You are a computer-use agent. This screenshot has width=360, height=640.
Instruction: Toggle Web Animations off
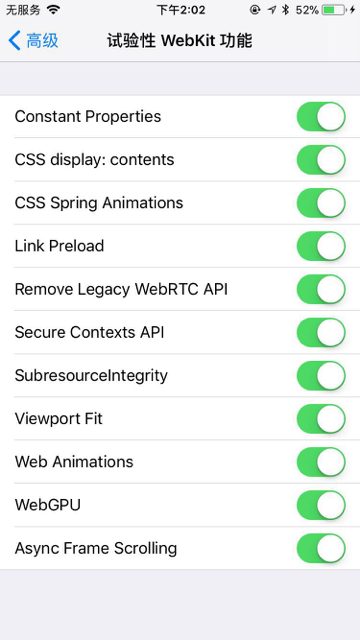[321, 462]
